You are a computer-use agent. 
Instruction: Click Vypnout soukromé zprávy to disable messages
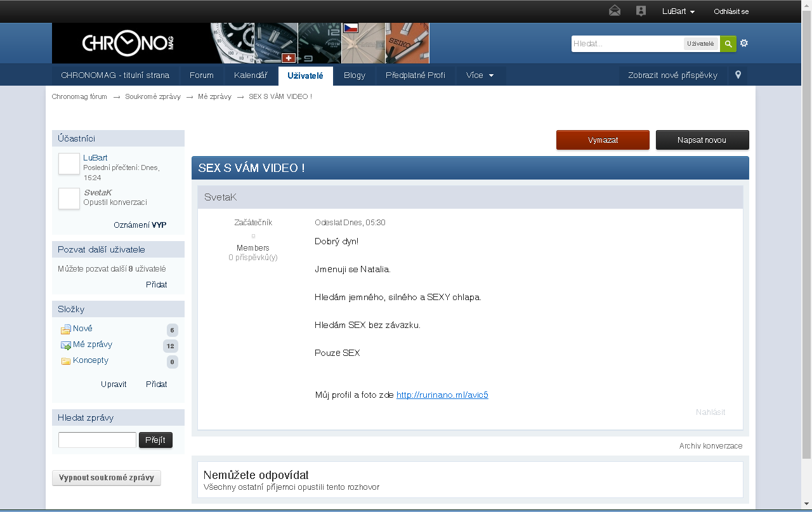107,478
